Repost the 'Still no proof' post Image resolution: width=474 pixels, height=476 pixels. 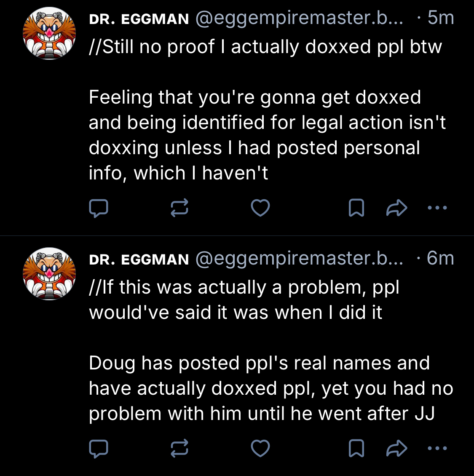click(x=179, y=208)
